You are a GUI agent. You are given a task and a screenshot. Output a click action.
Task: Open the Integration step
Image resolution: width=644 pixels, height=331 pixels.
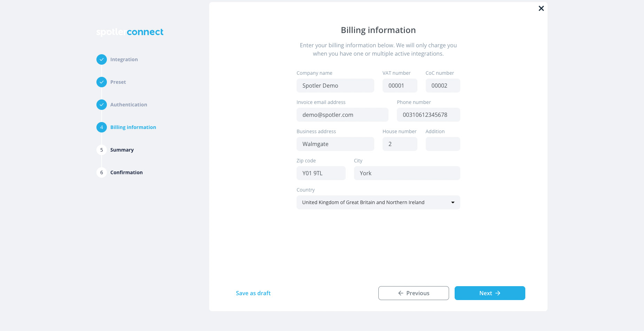point(124,59)
